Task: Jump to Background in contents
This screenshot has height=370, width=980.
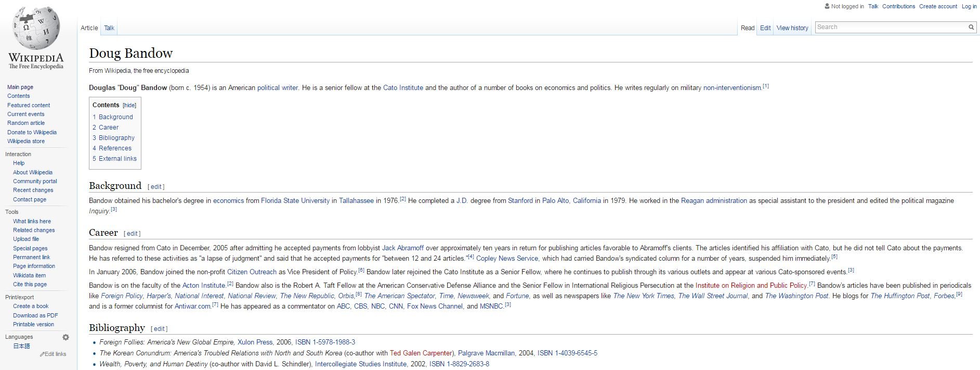Action: pos(113,117)
